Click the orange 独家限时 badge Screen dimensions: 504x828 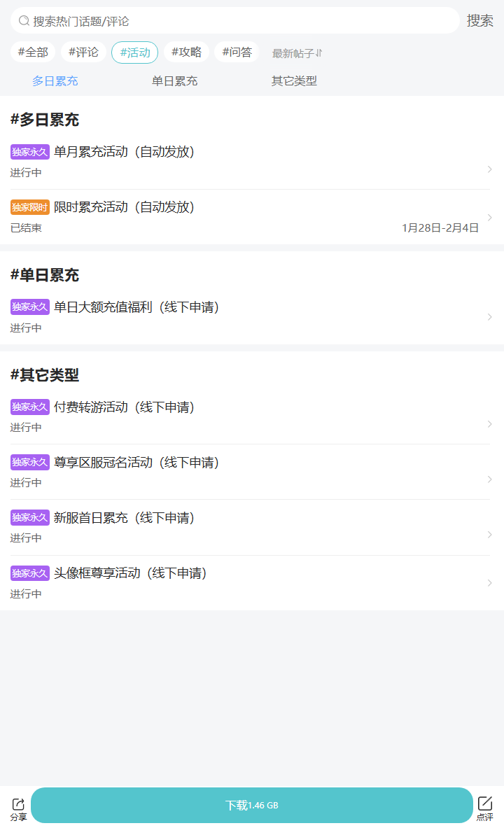click(30, 207)
